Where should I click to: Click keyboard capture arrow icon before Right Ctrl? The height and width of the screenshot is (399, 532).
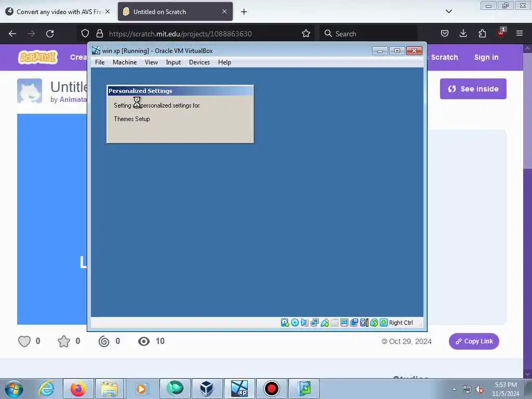384,323
